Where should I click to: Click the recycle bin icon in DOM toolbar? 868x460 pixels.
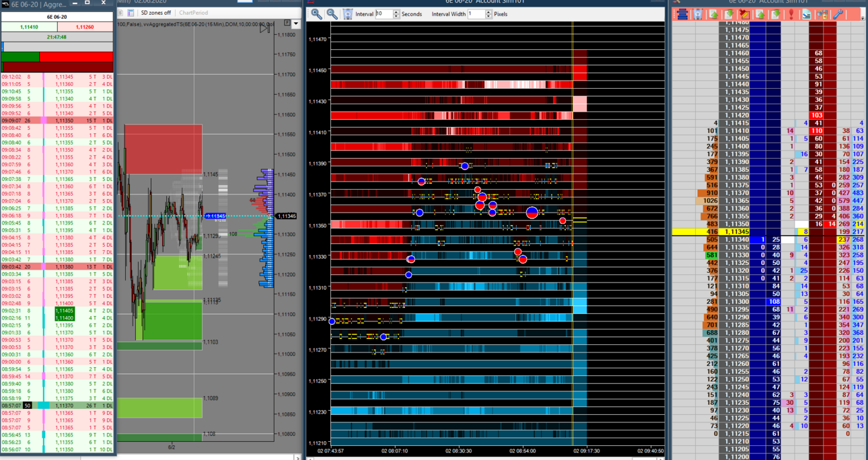698,14
